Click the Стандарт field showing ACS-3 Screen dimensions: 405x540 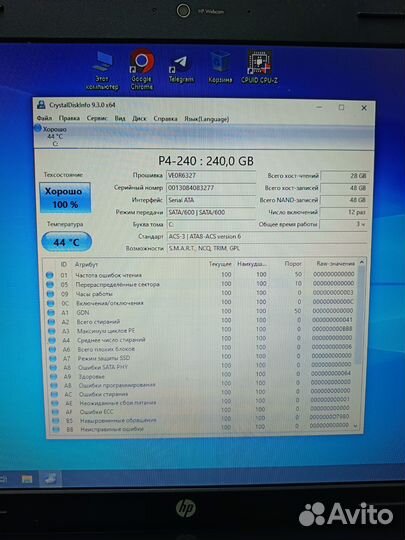pyautogui.click(x=267, y=237)
